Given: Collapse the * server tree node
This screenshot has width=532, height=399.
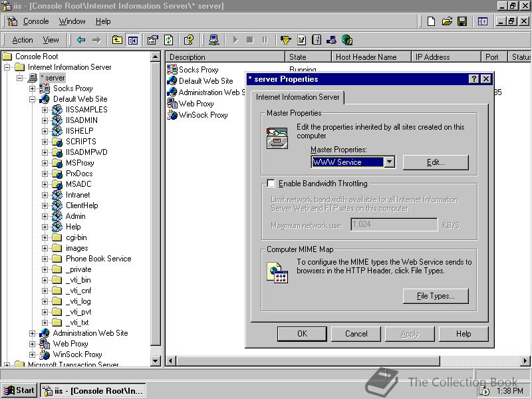Looking at the screenshot, I should (20, 78).
